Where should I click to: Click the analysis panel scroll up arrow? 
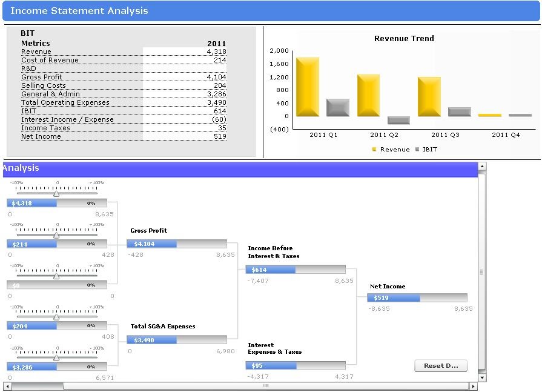(x=482, y=167)
